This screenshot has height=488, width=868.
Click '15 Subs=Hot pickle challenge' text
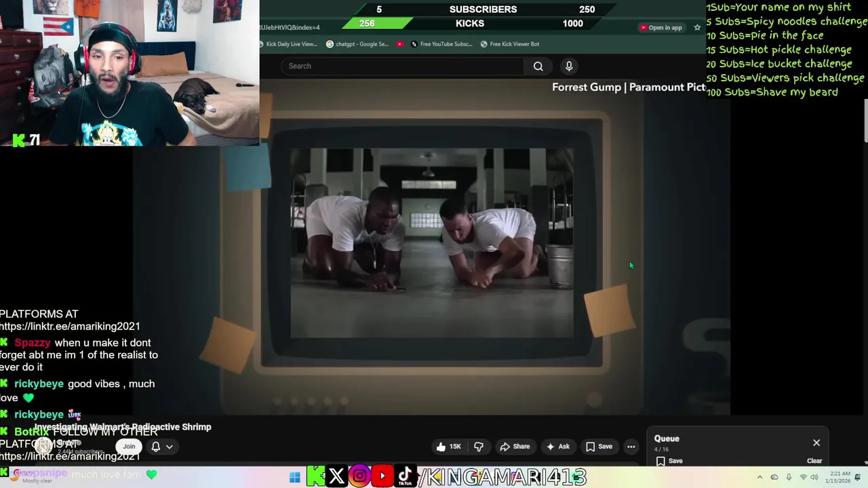click(x=778, y=49)
